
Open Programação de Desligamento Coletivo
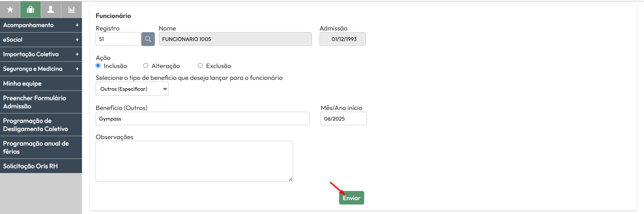41,125
